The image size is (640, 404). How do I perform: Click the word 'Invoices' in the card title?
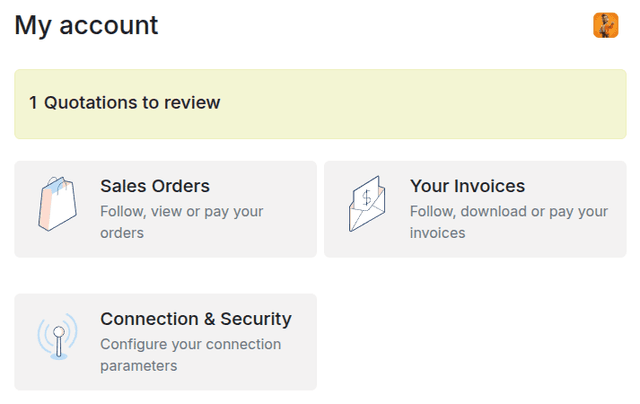coord(488,186)
